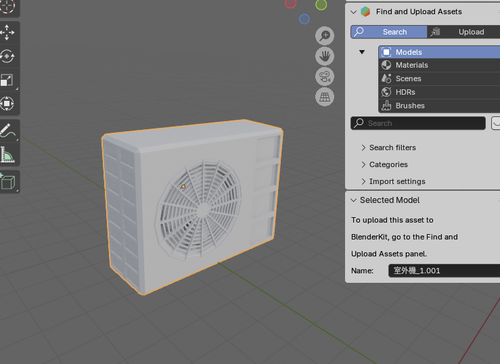Image resolution: width=500 pixels, height=364 pixels.
Task: Select the Measure tool
Action: tap(8, 155)
